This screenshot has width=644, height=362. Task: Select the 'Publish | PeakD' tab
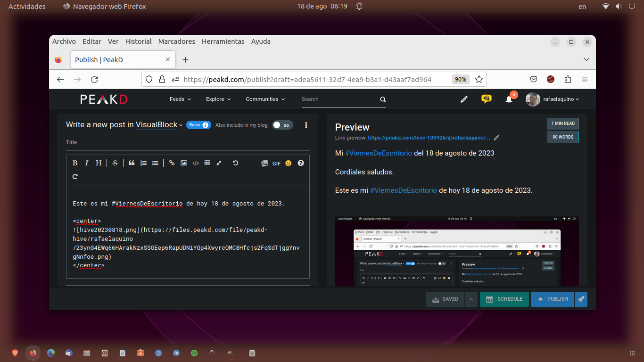tap(123, 60)
